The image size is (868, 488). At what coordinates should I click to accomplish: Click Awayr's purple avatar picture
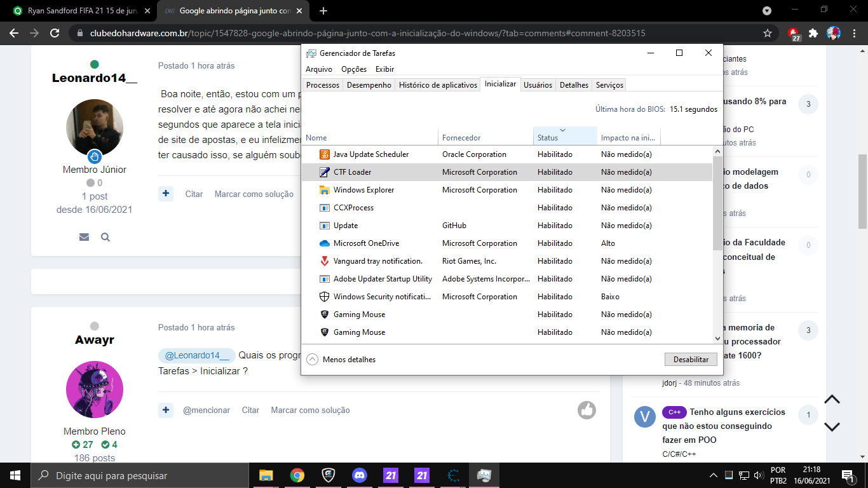tap(95, 390)
